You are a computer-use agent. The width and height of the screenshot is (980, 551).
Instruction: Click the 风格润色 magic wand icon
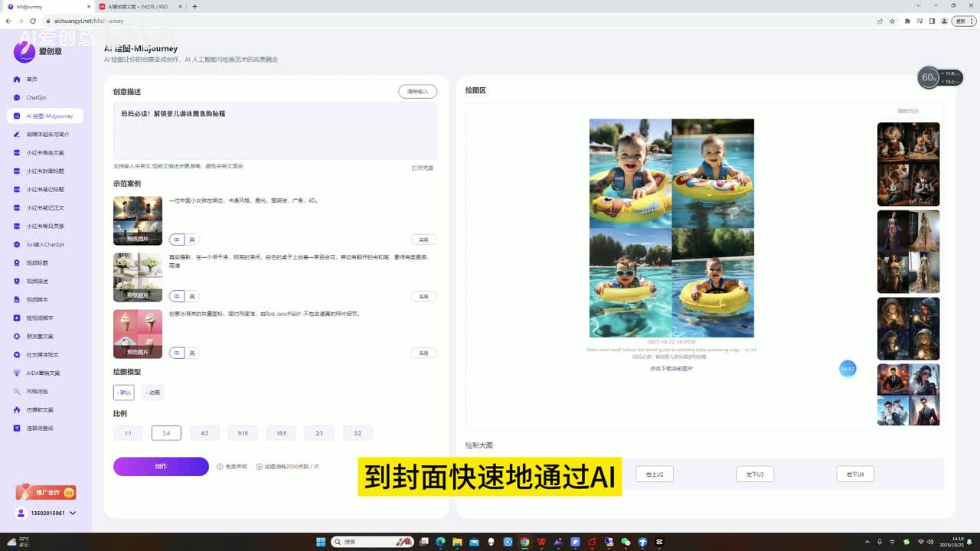[17, 391]
